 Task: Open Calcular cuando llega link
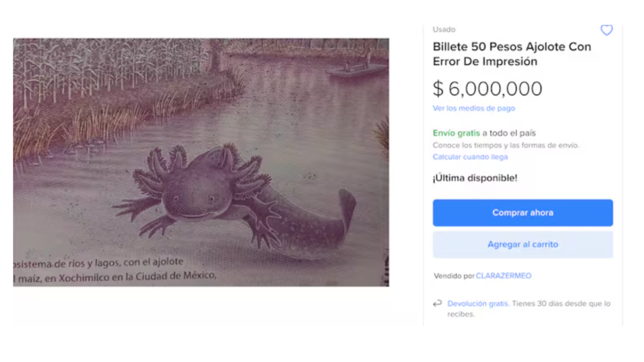tap(470, 157)
